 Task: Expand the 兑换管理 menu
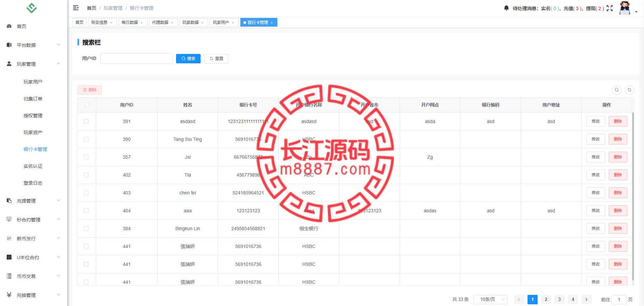[59, 295]
